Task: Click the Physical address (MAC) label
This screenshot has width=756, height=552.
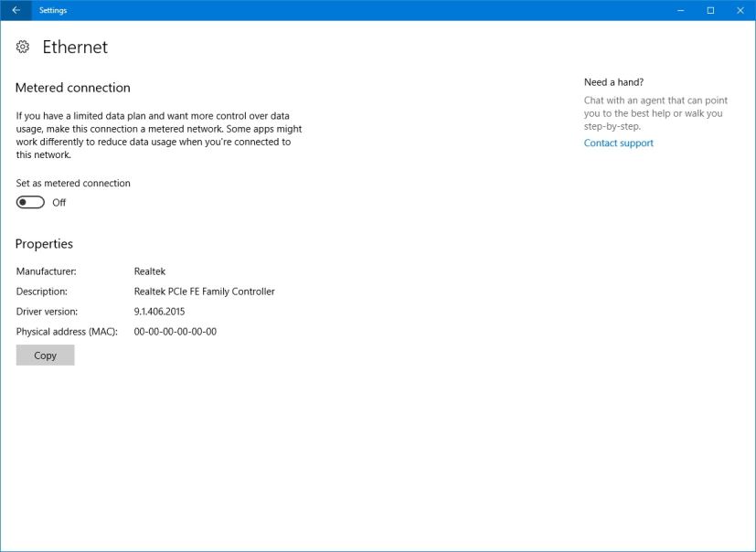Action: click(67, 332)
